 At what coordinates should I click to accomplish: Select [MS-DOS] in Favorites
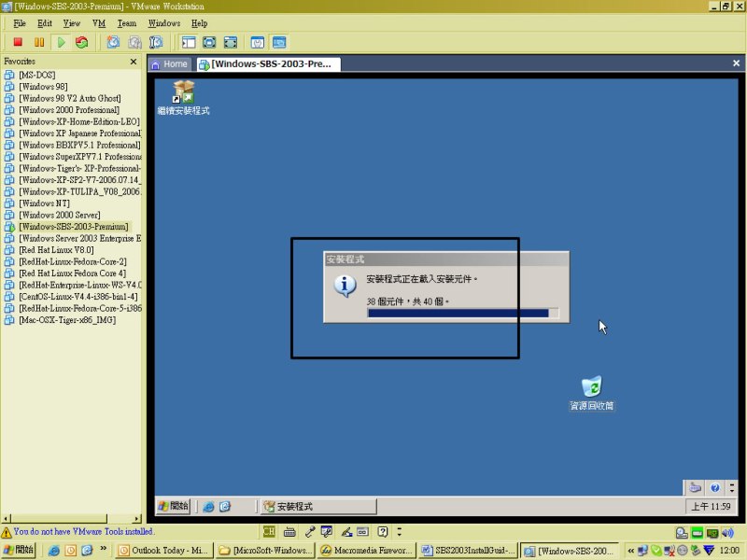click(36, 75)
